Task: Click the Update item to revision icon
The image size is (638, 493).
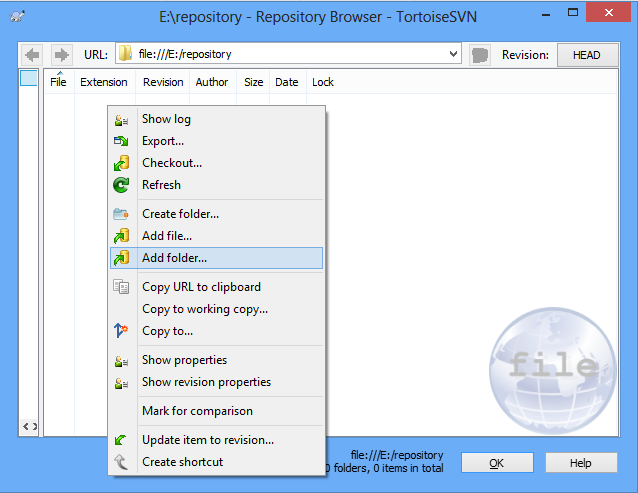Action: 120,440
